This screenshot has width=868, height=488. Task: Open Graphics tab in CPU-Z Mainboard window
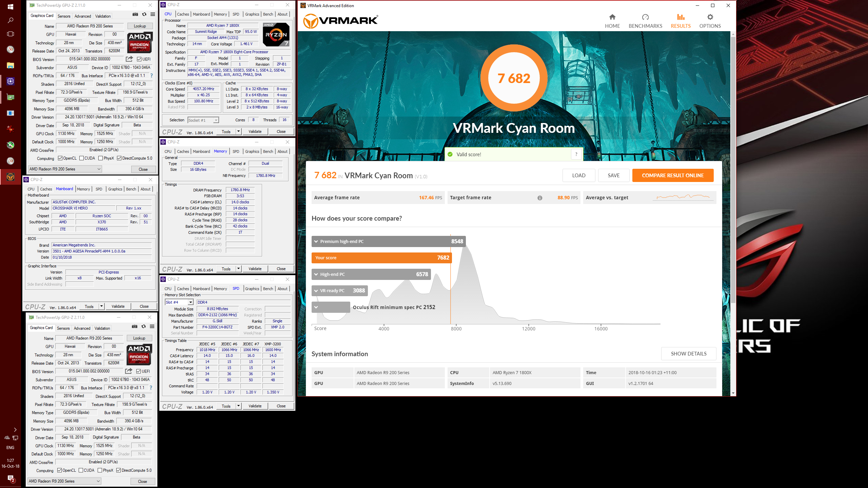click(x=115, y=189)
